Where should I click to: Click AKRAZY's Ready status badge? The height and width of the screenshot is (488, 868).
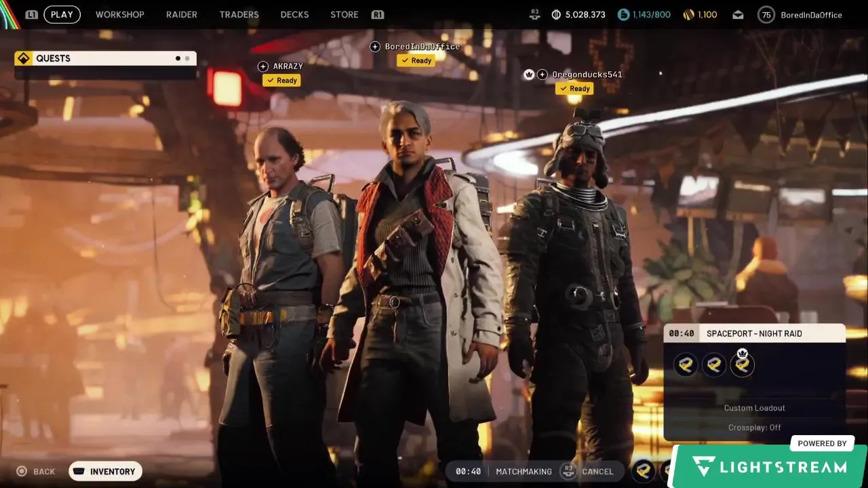point(282,81)
